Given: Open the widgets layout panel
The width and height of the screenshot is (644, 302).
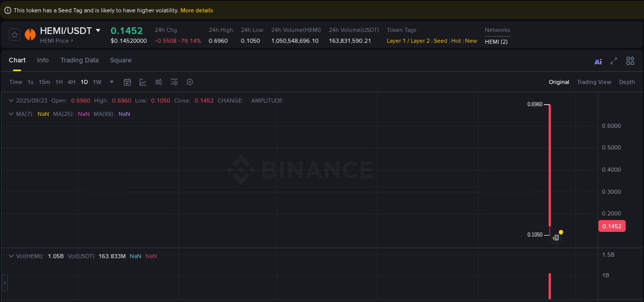Looking at the screenshot, I should tap(630, 61).
